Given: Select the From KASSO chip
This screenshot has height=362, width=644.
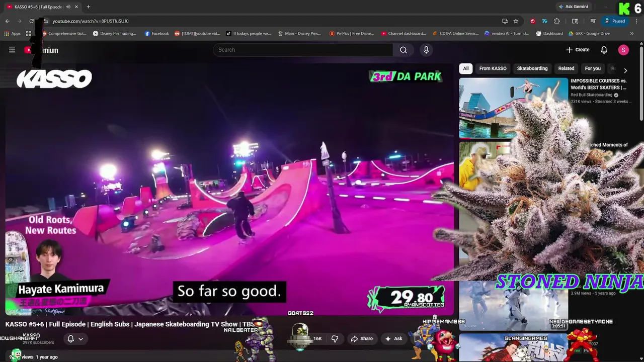Looking at the screenshot, I should [493, 68].
